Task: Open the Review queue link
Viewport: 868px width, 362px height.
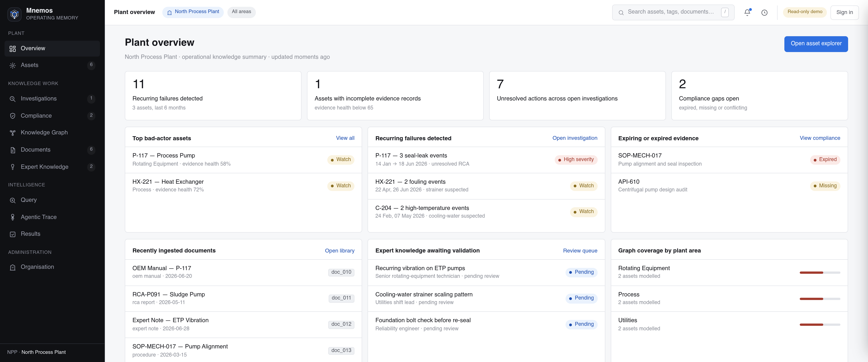Action: (580, 251)
